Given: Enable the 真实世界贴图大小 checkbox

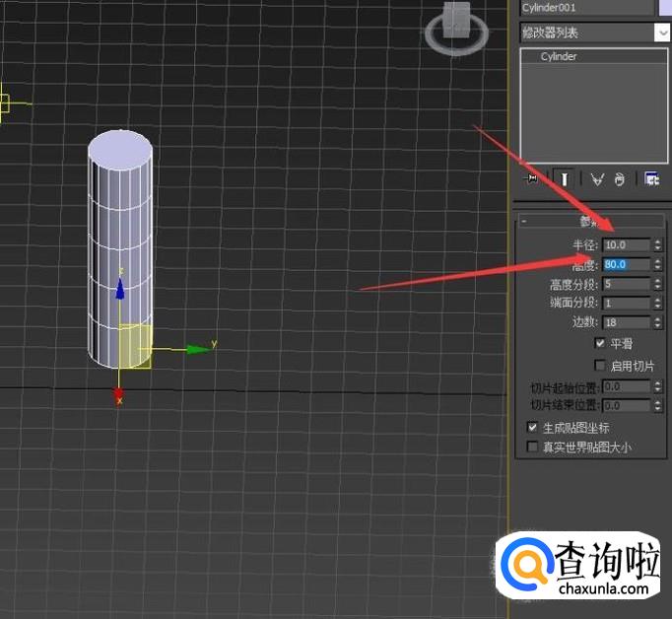Looking at the screenshot, I should (532, 447).
